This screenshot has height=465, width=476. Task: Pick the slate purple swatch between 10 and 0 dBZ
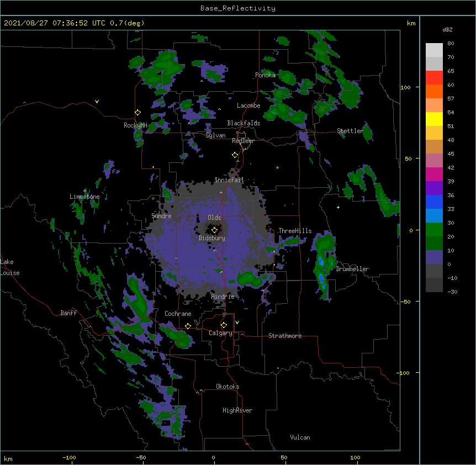pyautogui.click(x=434, y=257)
